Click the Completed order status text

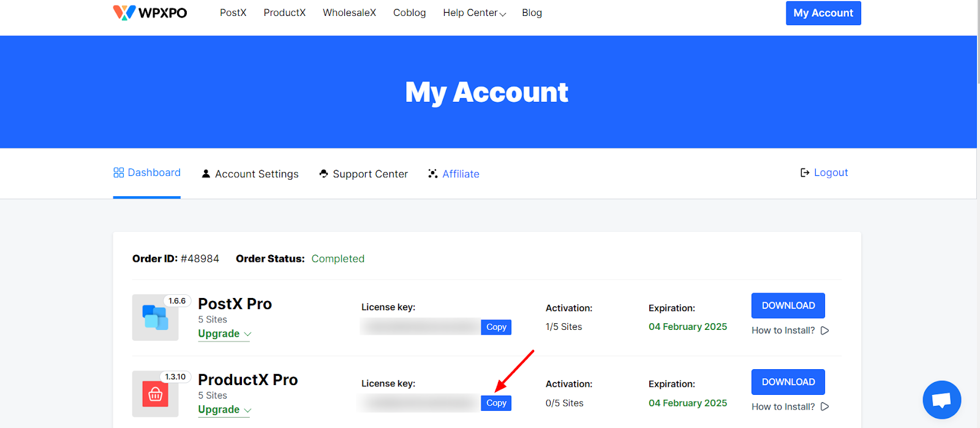pyautogui.click(x=337, y=259)
